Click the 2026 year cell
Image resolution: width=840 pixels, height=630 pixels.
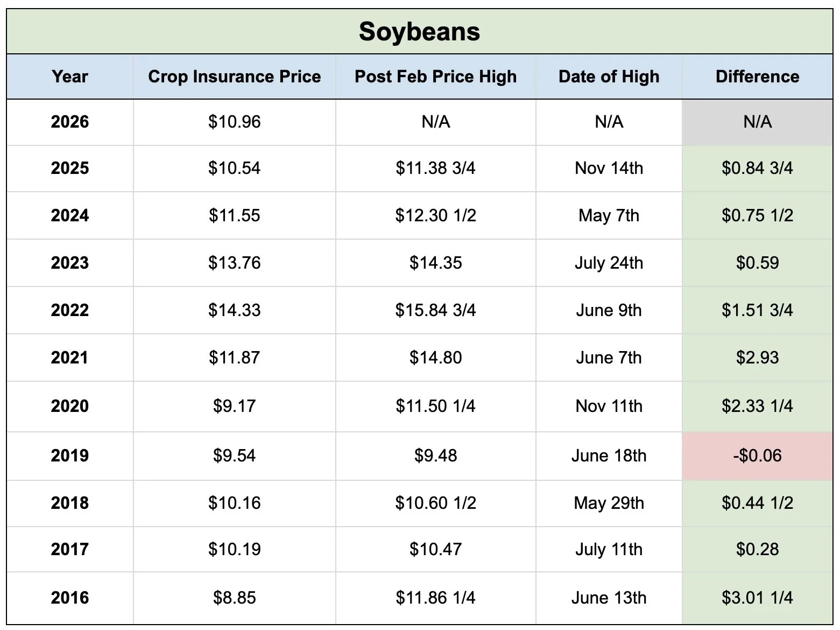(70, 122)
